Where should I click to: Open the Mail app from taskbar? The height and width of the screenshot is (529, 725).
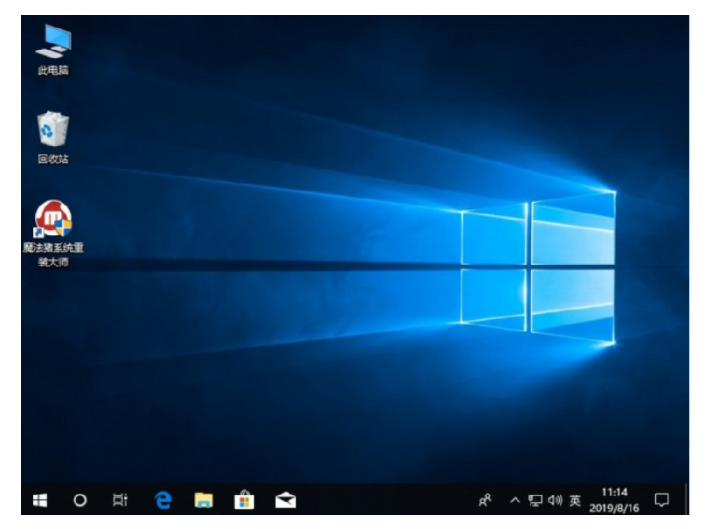[x=285, y=499]
